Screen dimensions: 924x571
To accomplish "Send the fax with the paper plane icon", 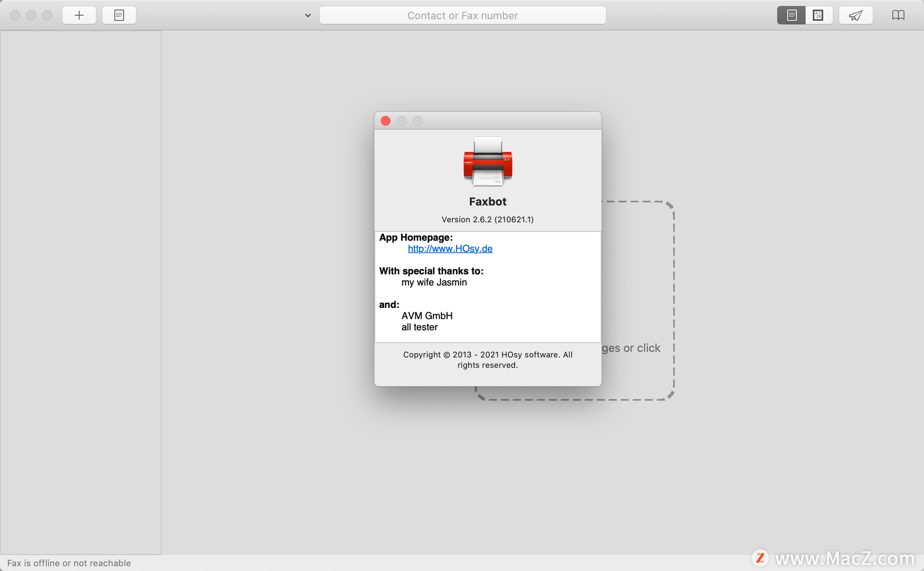I will [x=856, y=15].
